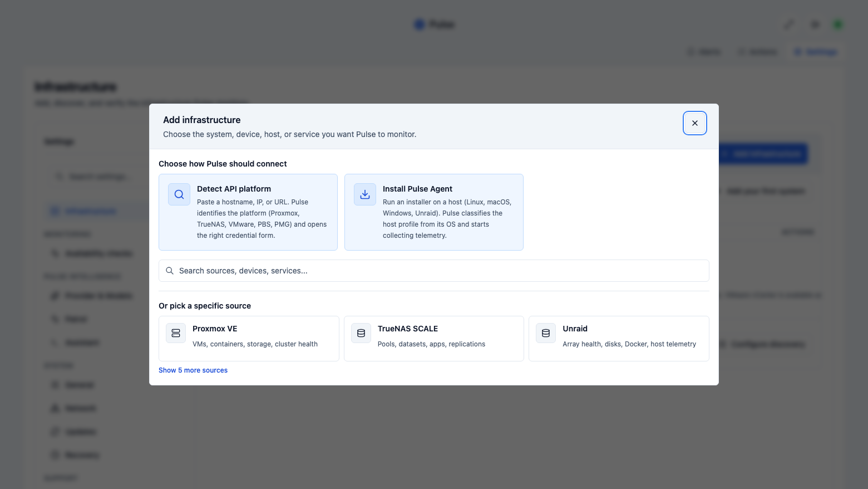Click the Unraid database icon
Viewport: 868px width, 489px height.
click(x=546, y=333)
